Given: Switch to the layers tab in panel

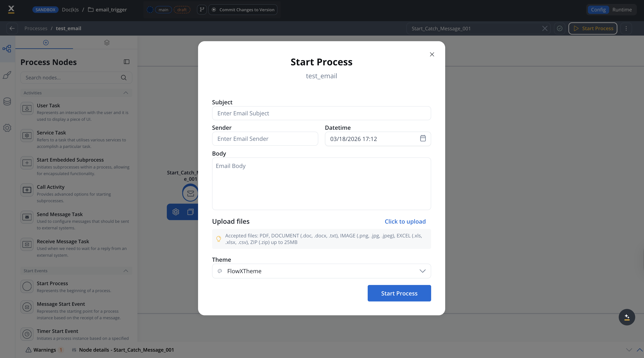Looking at the screenshot, I should (x=107, y=43).
